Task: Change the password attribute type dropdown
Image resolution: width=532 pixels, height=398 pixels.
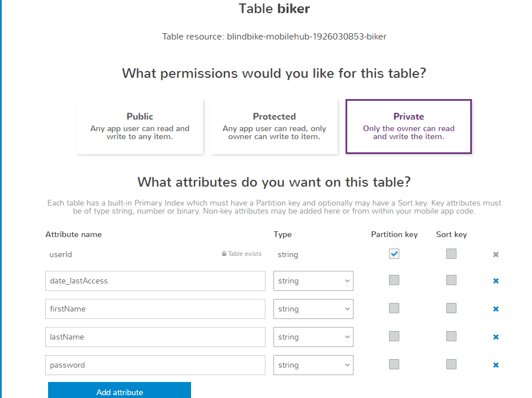Action: click(x=313, y=365)
